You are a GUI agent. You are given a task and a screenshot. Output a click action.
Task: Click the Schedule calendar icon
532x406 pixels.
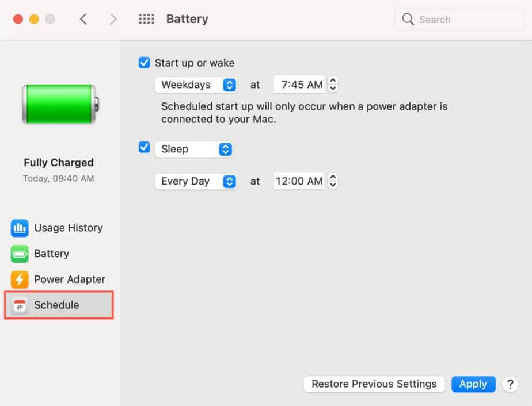tap(19, 305)
